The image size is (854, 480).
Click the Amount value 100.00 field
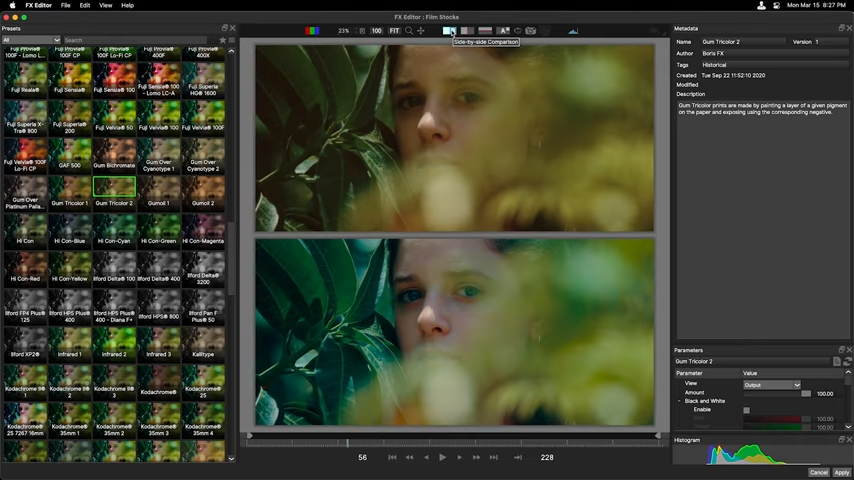tap(825, 393)
